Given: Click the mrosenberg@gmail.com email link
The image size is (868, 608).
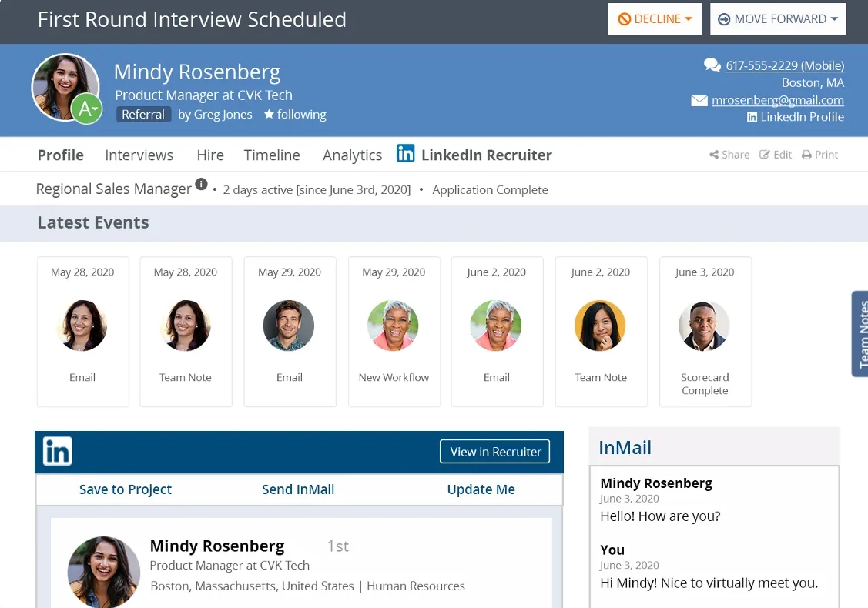Looking at the screenshot, I should tap(776, 100).
